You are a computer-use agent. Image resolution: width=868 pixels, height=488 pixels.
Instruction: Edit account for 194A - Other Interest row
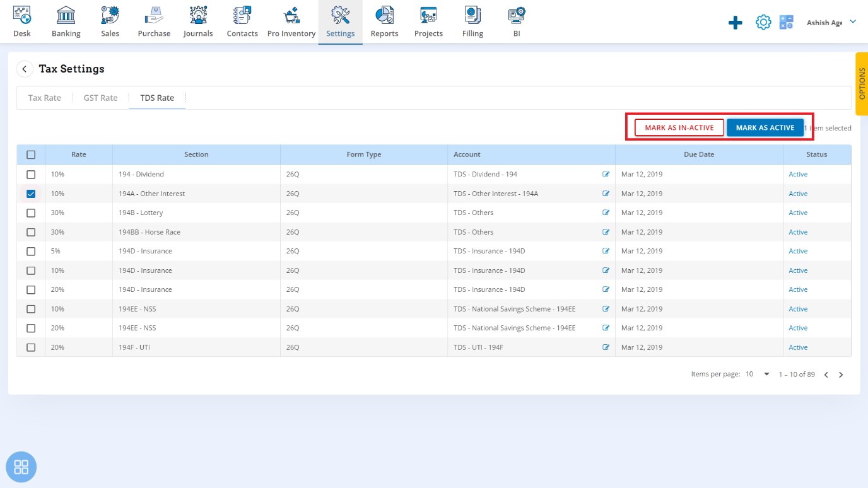pyautogui.click(x=606, y=194)
